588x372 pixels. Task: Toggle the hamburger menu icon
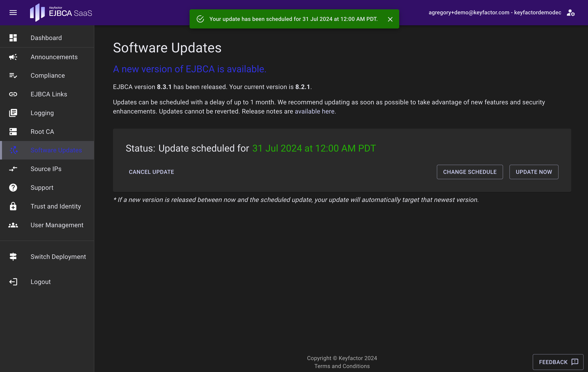[x=13, y=13]
